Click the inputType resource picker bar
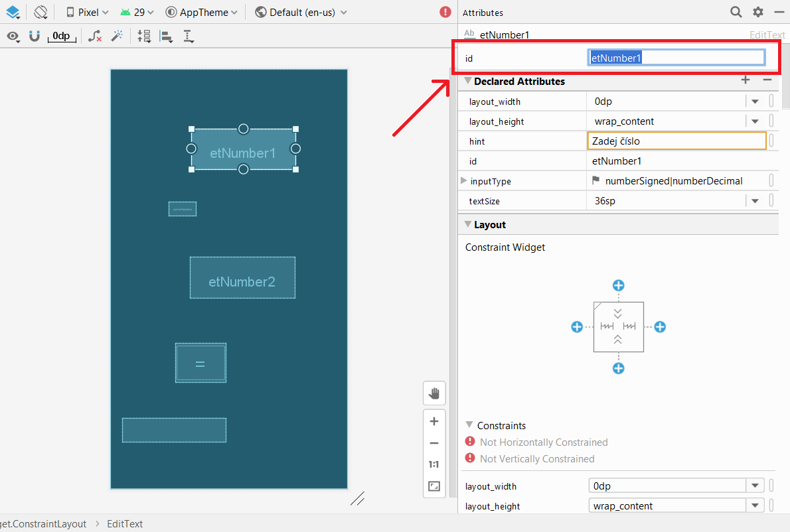This screenshot has height=532, width=790. pos(771,180)
